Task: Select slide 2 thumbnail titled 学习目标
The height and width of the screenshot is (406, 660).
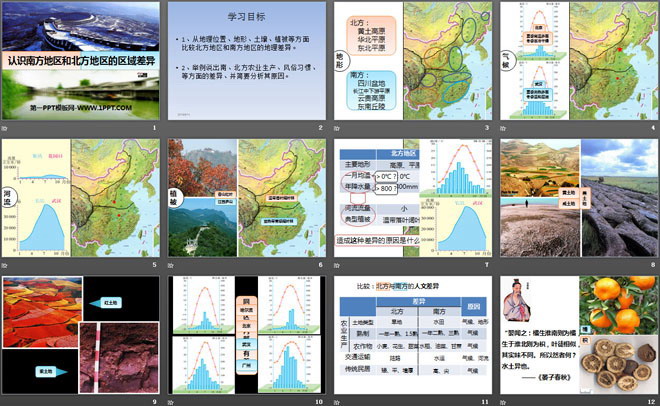Action: (x=247, y=61)
